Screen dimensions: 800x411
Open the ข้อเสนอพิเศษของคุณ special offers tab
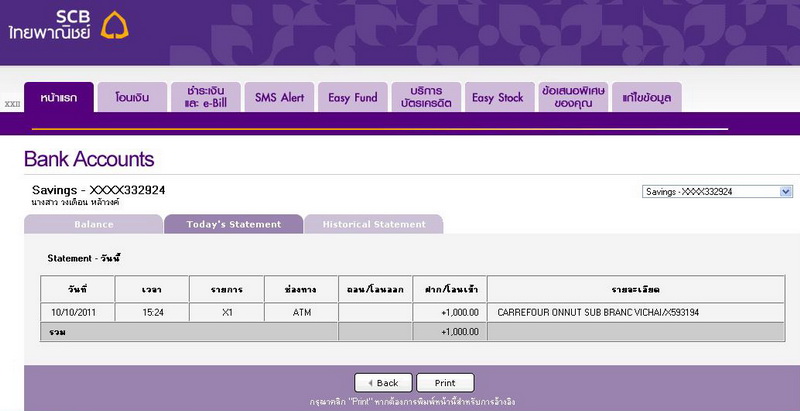pos(574,97)
